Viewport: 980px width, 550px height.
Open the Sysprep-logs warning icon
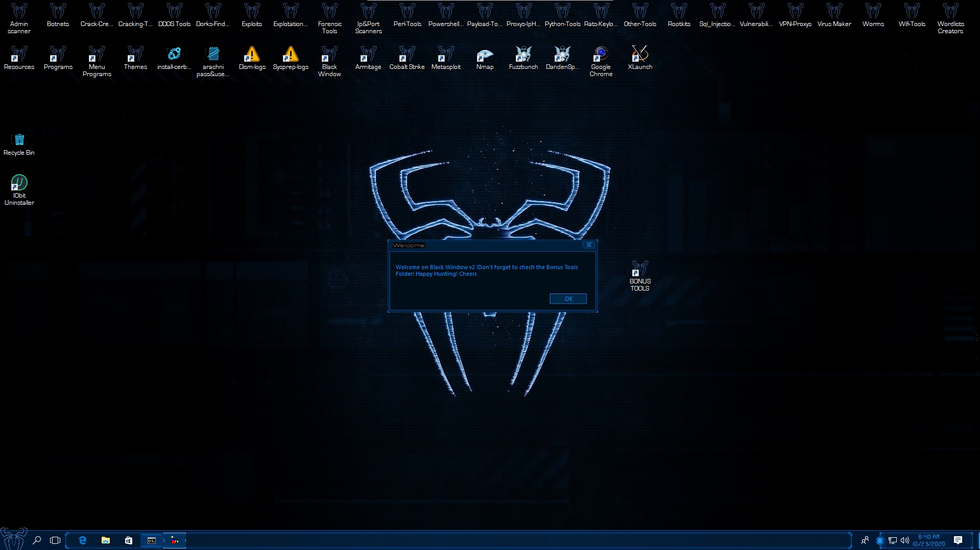pos(291,58)
